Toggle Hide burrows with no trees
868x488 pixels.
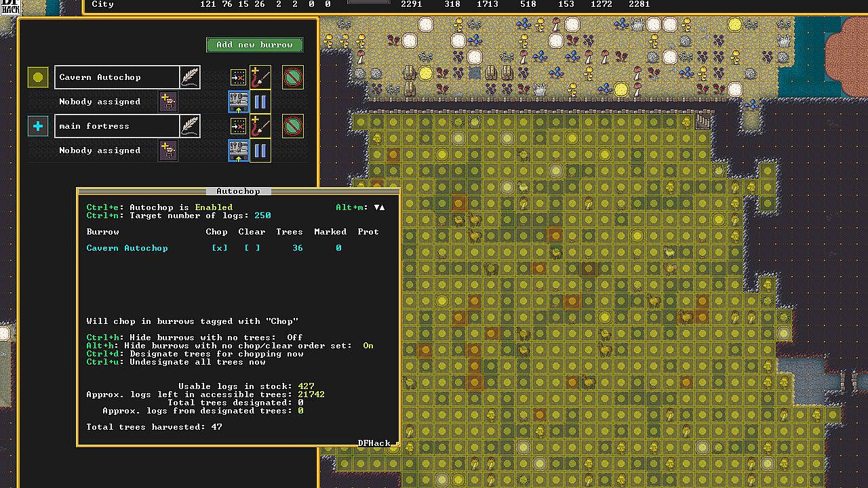pos(195,338)
